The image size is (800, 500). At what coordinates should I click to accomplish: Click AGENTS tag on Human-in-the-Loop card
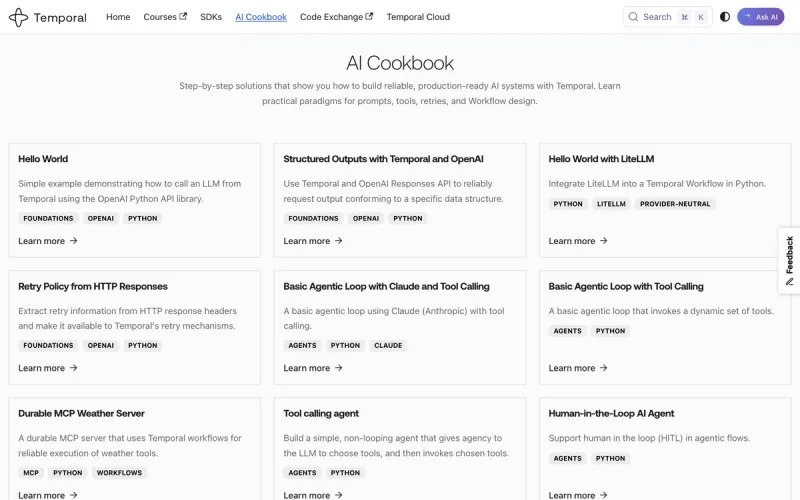(567, 458)
